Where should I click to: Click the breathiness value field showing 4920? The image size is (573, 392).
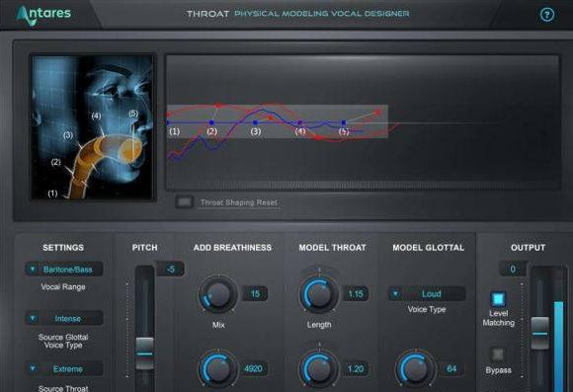point(253,369)
